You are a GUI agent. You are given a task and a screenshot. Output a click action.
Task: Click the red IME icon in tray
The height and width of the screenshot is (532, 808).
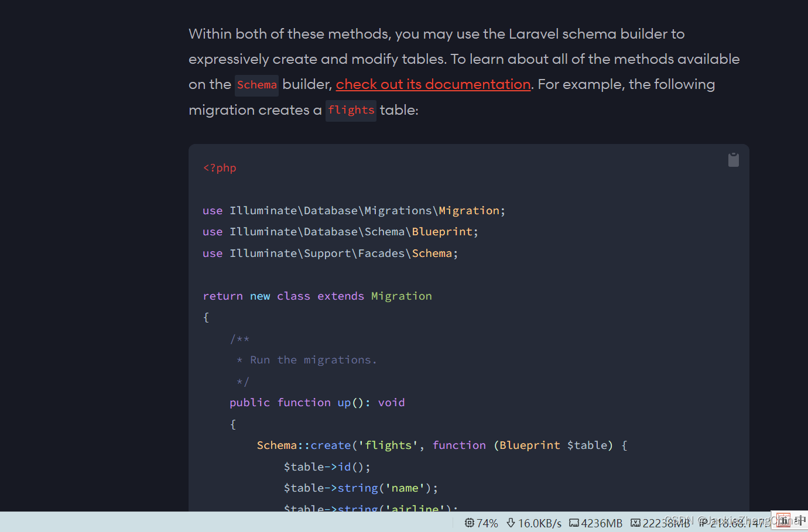pyautogui.click(x=783, y=520)
